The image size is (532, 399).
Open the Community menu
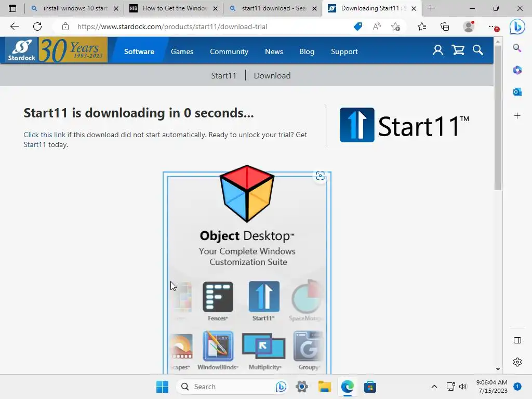coord(229,51)
